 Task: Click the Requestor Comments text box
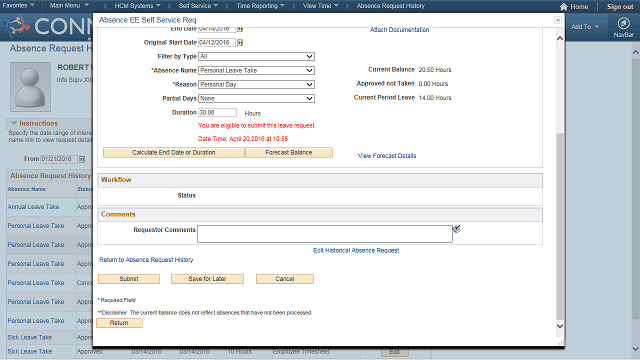325,234
